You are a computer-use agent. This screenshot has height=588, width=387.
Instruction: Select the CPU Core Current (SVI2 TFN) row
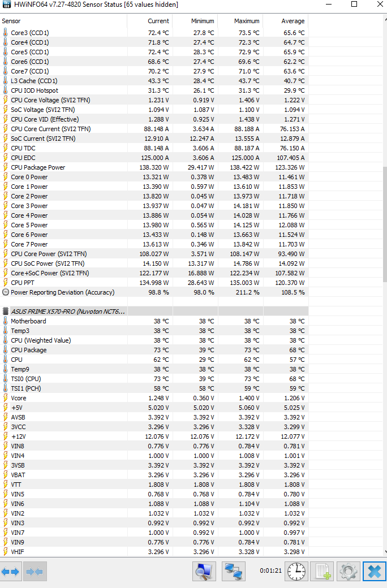coord(154,129)
